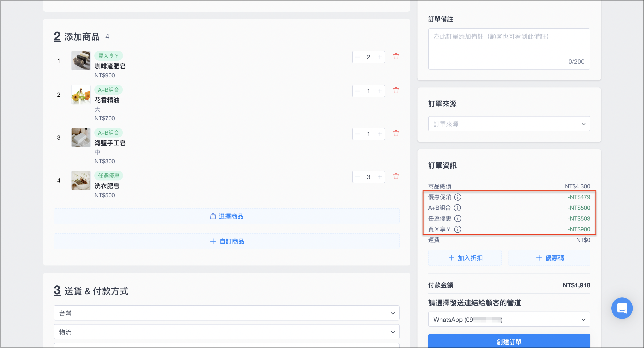
Task: Open 洗衣肥皂 product thumbnail
Action: pyautogui.click(x=81, y=181)
